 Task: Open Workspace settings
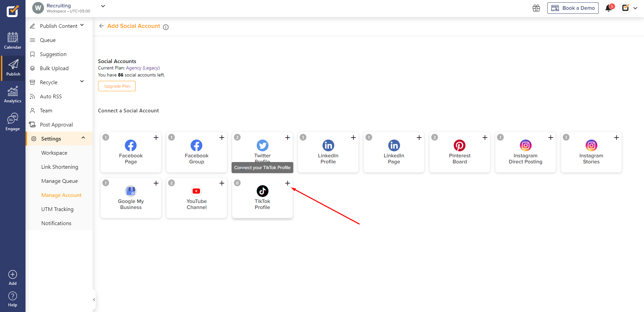coord(54,153)
